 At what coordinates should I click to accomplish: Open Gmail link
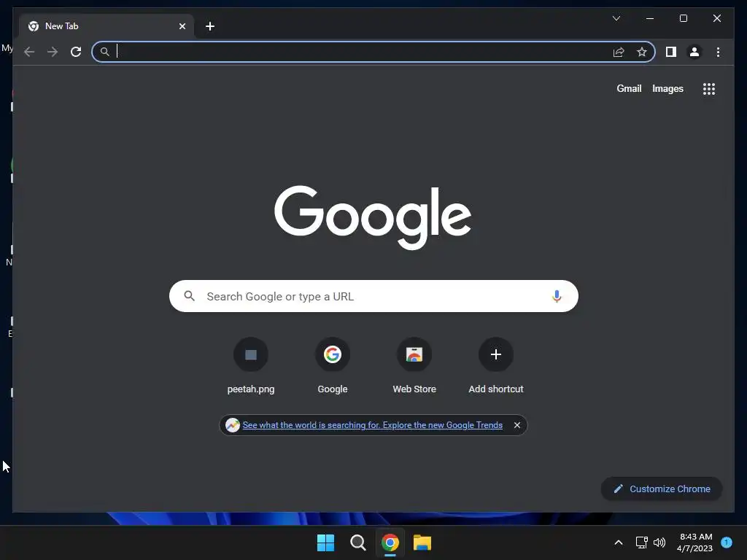point(629,88)
